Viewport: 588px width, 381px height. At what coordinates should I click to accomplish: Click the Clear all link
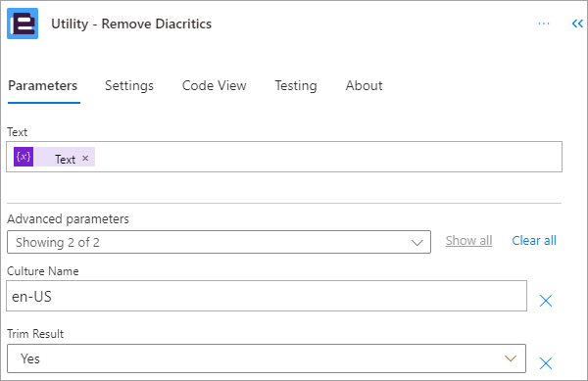[534, 241]
